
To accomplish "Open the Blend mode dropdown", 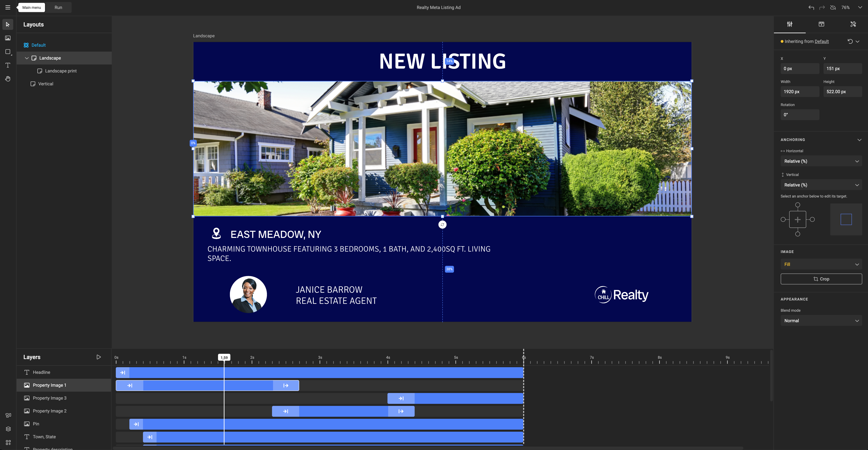I will click(821, 321).
